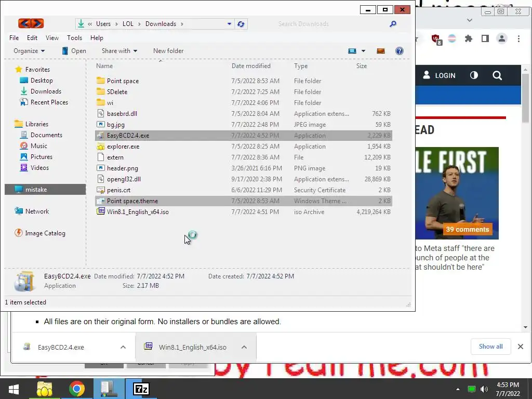
Task: Open Image Catalog in the sidebar
Action: click(x=45, y=233)
